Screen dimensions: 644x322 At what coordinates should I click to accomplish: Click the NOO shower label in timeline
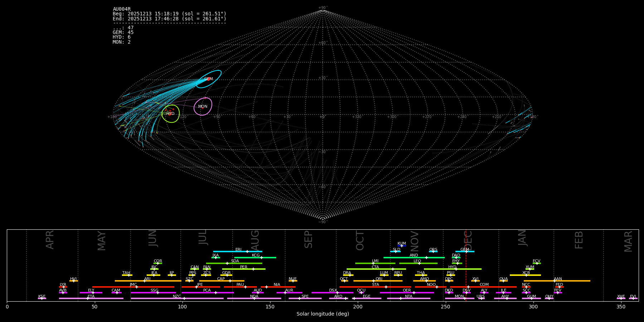click(431, 285)
